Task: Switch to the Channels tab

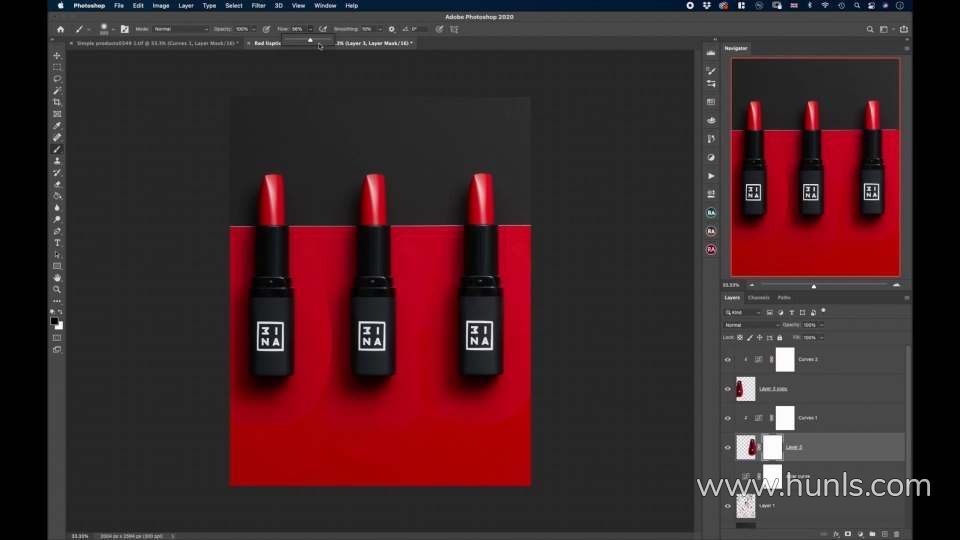Action: (759, 297)
